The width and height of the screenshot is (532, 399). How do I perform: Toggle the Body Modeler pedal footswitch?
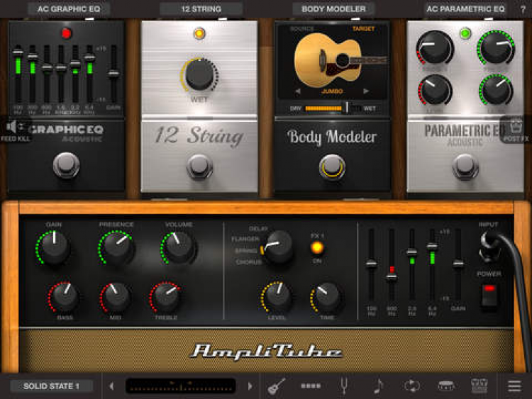tap(332, 167)
